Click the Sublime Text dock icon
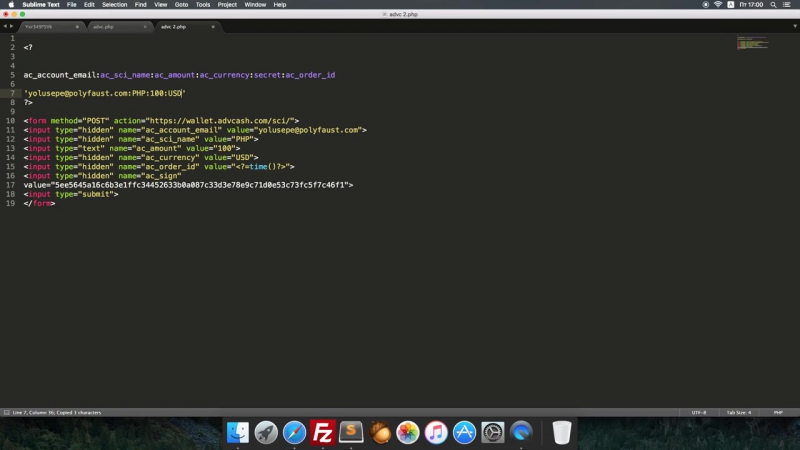800x450 pixels. click(351, 432)
